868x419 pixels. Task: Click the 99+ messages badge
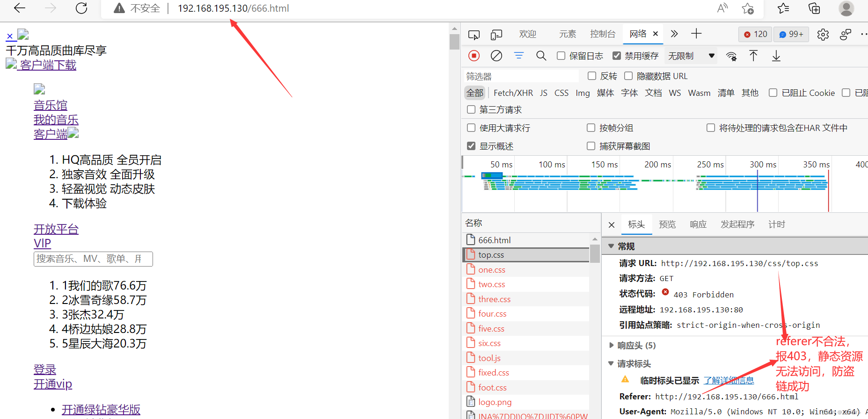click(x=791, y=34)
